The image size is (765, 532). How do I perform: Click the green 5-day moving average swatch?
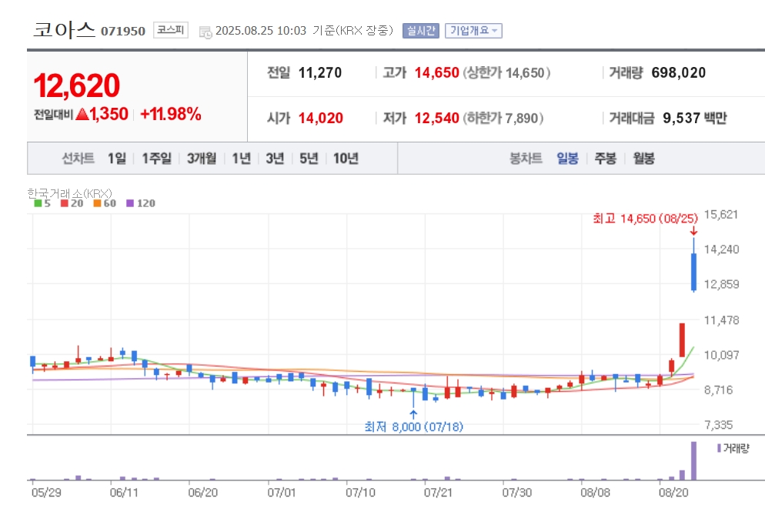pyautogui.click(x=38, y=203)
